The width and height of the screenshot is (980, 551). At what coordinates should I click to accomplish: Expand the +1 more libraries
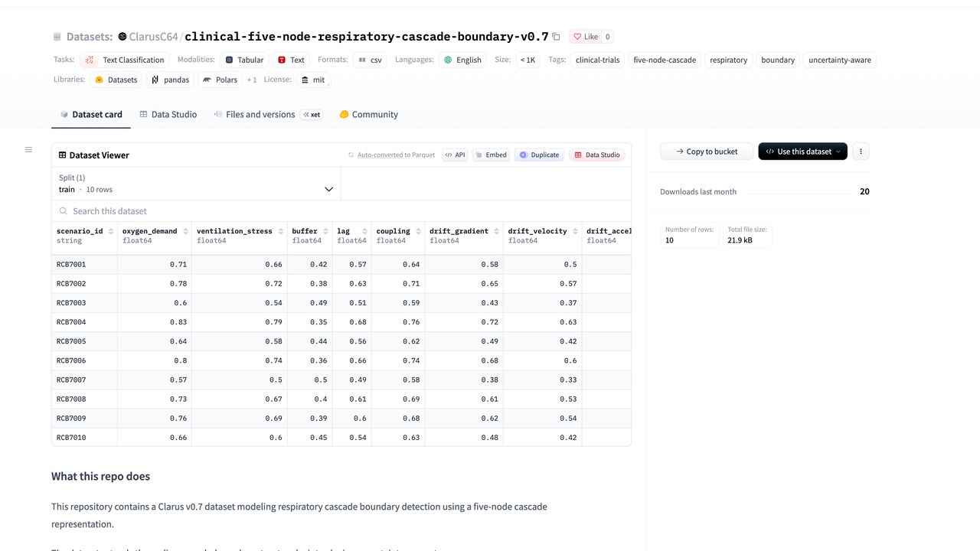tap(252, 80)
